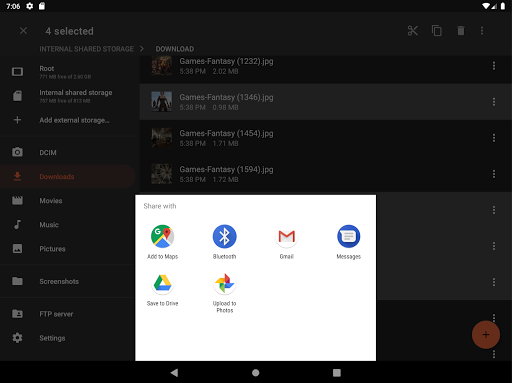Navigate to Internal Shared Storage breadcrumb
512x383 pixels.
click(x=86, y=49)
